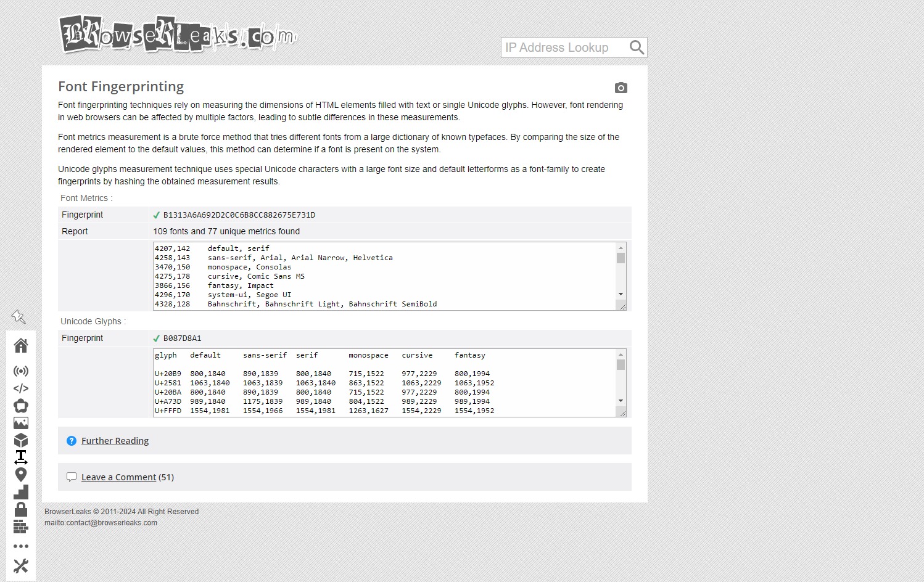924x582 pixels.
Task: Click scroll-up arrow in font metrics report
Action: tap(621, 248)
